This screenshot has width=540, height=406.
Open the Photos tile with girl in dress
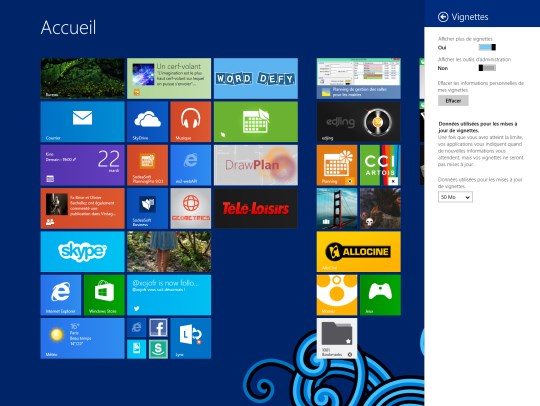point(169,252)
